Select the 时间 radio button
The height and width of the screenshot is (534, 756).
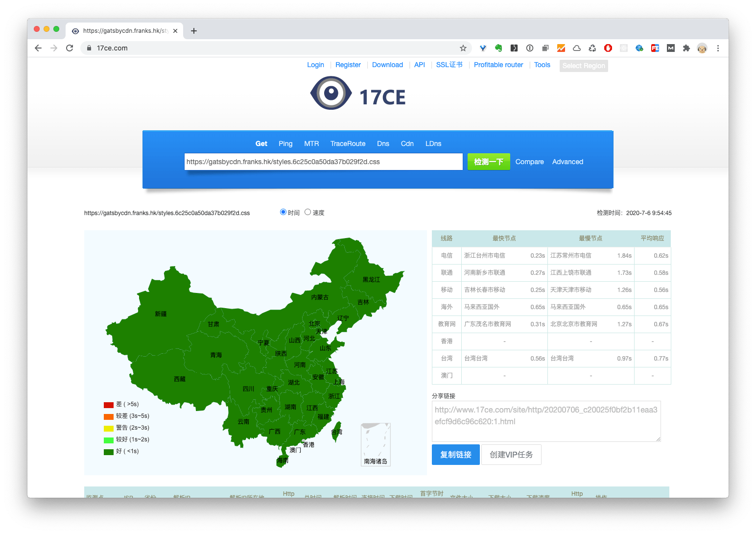(283, 212)
